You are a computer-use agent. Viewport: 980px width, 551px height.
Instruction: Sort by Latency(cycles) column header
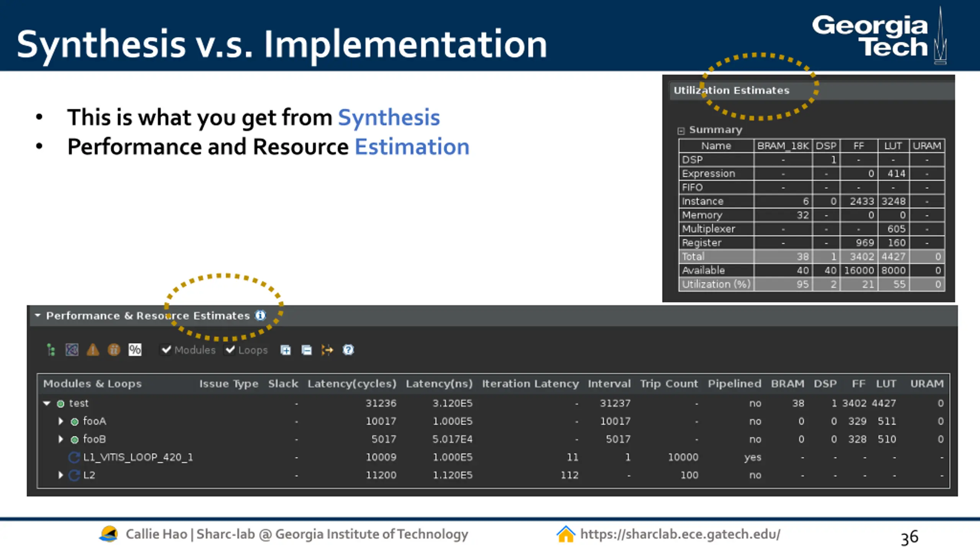pyautogui.click(x=352, y=384)
